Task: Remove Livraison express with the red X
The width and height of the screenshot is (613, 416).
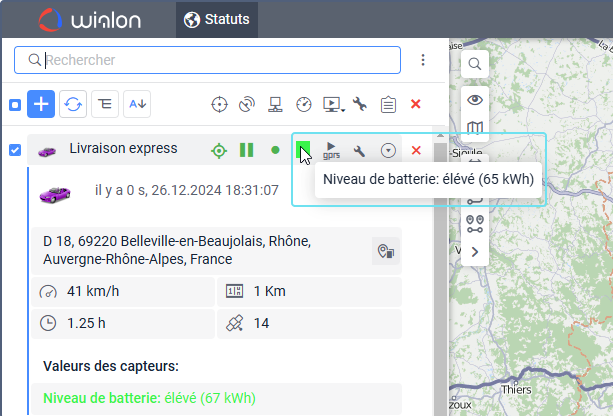Action: (x=416, y=150)
